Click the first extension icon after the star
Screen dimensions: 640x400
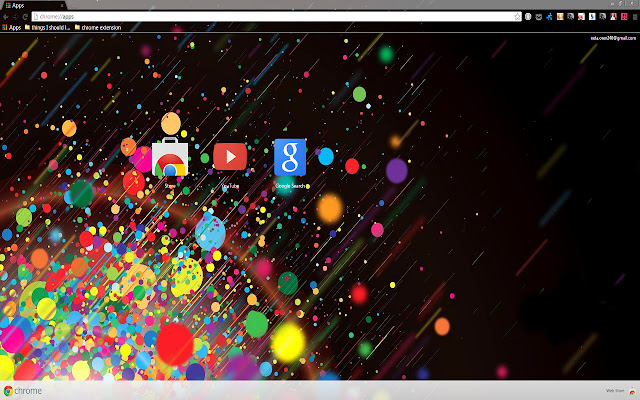[528, 17]
